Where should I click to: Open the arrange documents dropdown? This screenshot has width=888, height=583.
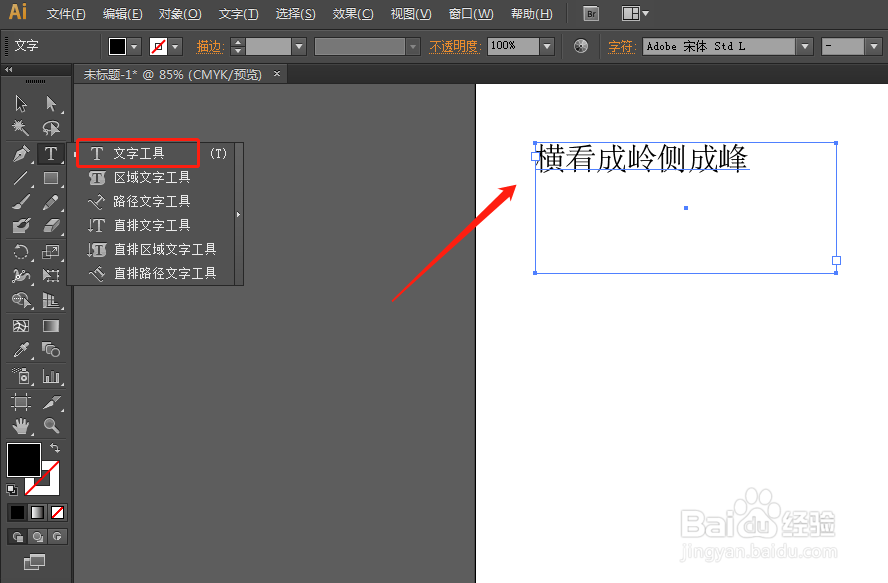(635, 14)
